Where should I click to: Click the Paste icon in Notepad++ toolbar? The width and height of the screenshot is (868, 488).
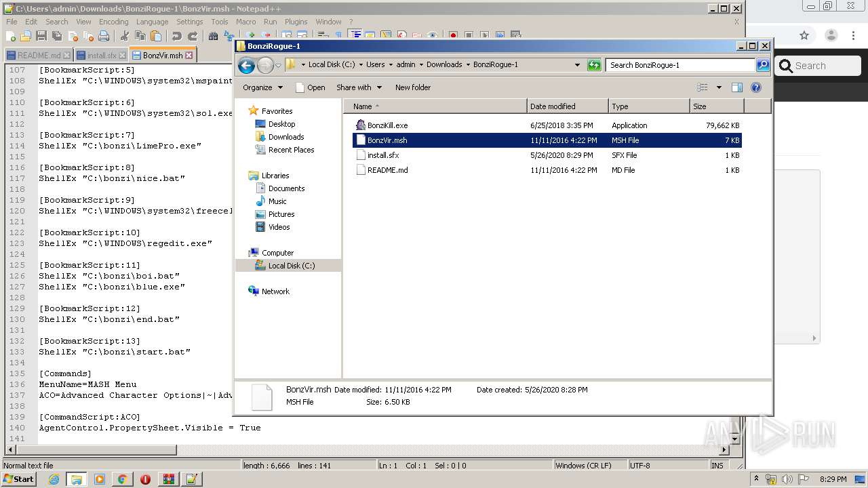(156, 36)
